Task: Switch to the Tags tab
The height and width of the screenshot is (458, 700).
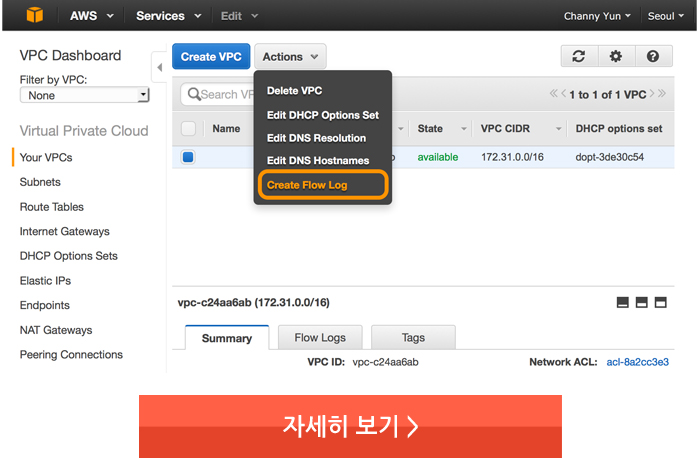Action: click(x=413, y=337)
